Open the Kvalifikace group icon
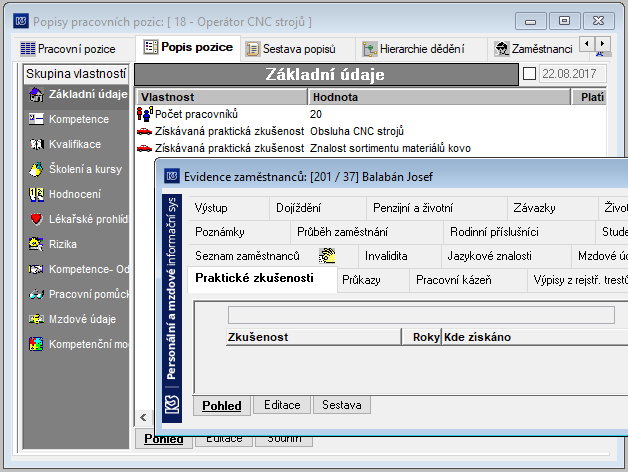628x472 pixels. click(x=36, y=144)
